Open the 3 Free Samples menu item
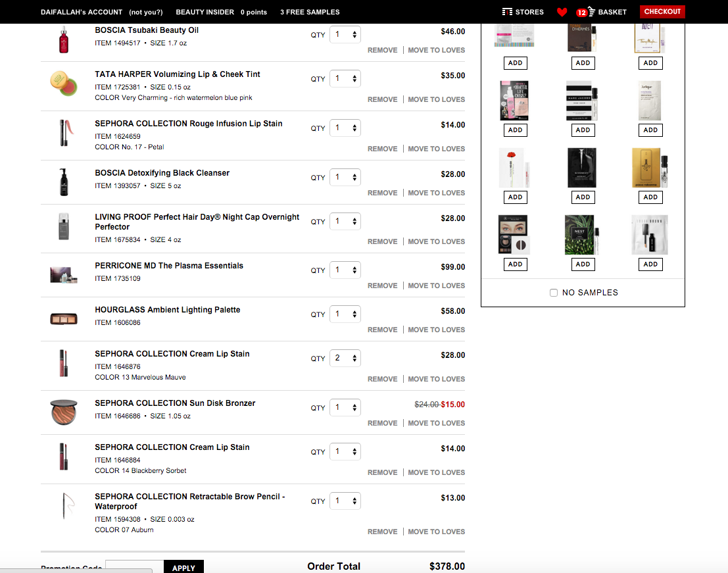The height and width of the screenshot is (573, 728). [310, 12]
